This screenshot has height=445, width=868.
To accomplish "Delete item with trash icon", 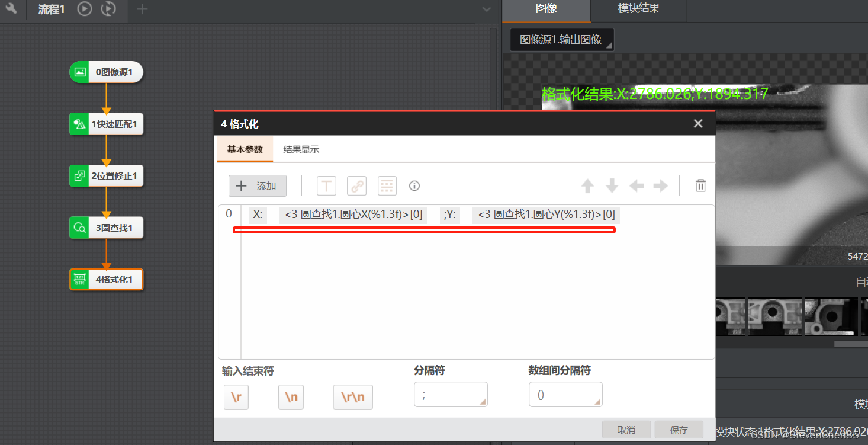I will tap(700, 185).
